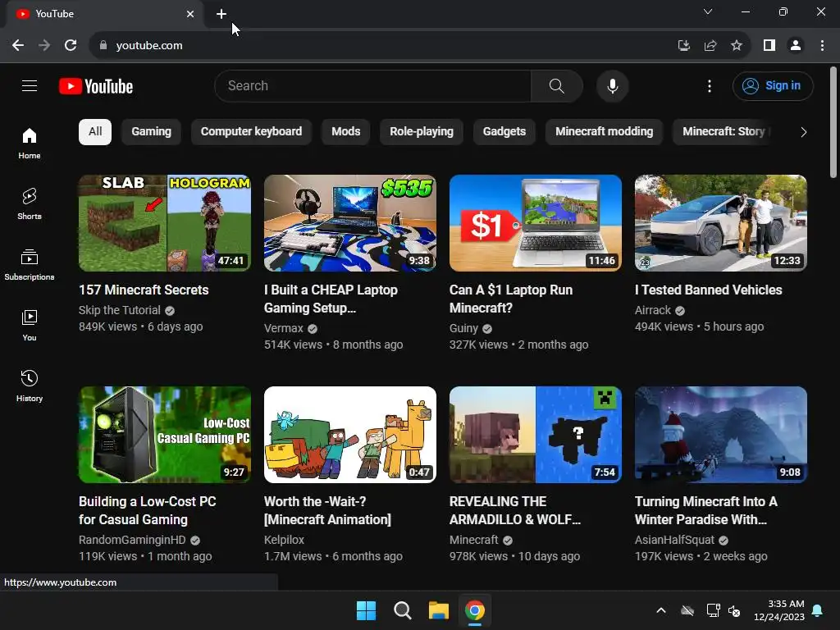This screenshot has width=840, height=630.
Task: Toggle Chrome side panel
Action: 769,46
